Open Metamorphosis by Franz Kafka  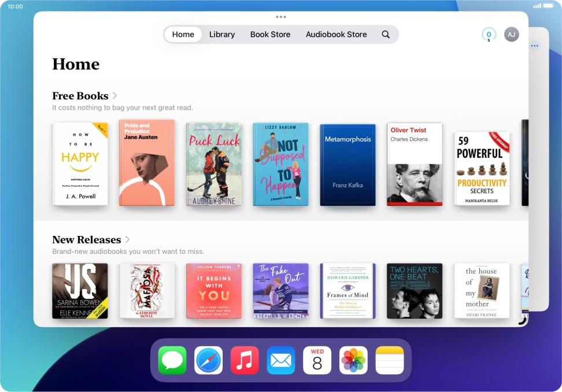347,165
